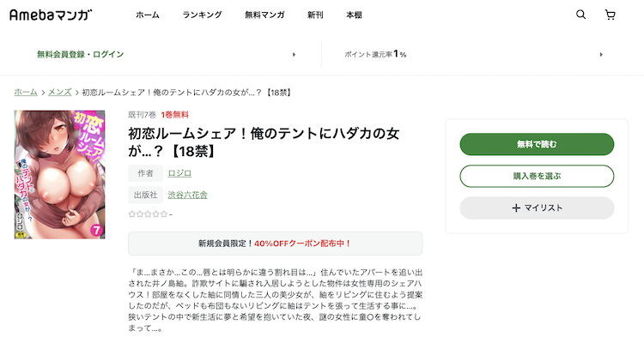Expand the 無料会員登録・ログイン arrow
Image resolution: width=644 pixels, height=337 pixels.
pyautogui.click(x=294, y=55)
